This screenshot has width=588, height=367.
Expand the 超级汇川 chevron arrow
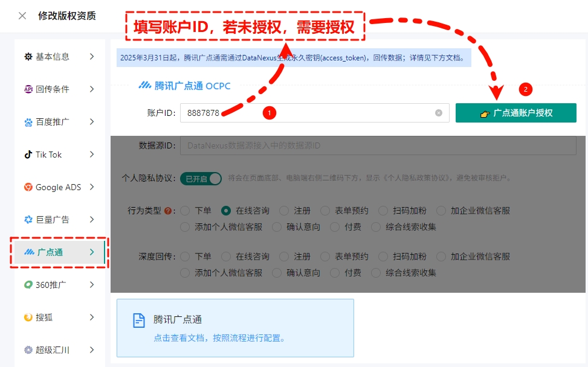click(92, 349)
